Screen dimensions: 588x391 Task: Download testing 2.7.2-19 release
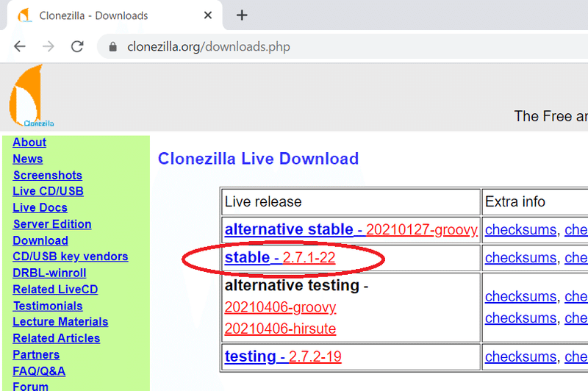(x=283, y=356)
